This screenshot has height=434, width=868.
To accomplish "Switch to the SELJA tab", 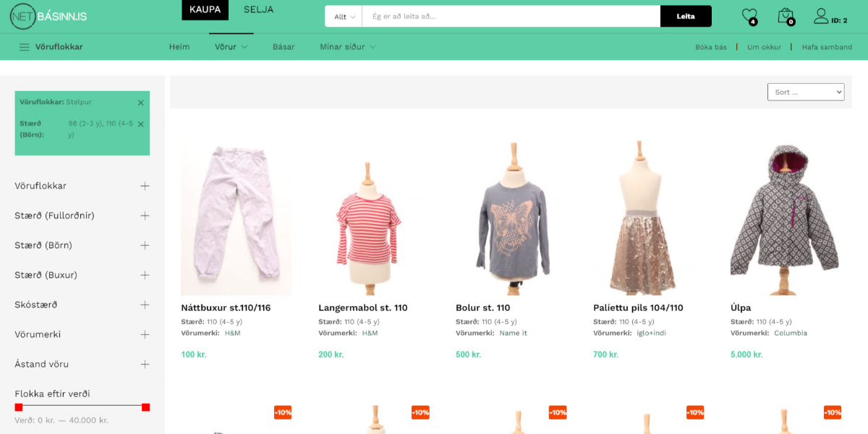I will click(258, 9).
